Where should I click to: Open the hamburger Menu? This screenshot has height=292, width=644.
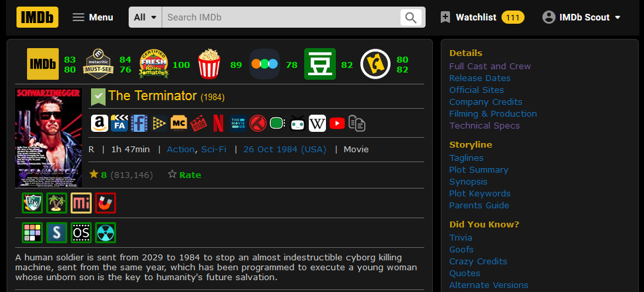tap(93, 17)
